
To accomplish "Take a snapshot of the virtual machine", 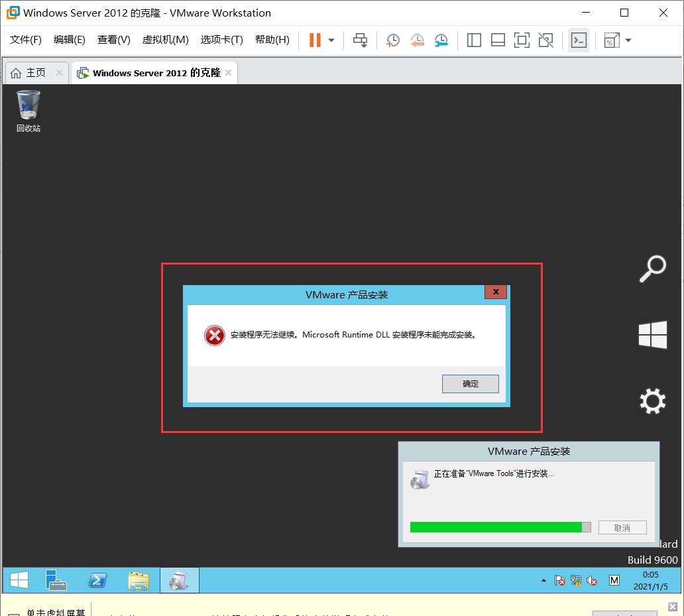I will click(x=393, y=40).
